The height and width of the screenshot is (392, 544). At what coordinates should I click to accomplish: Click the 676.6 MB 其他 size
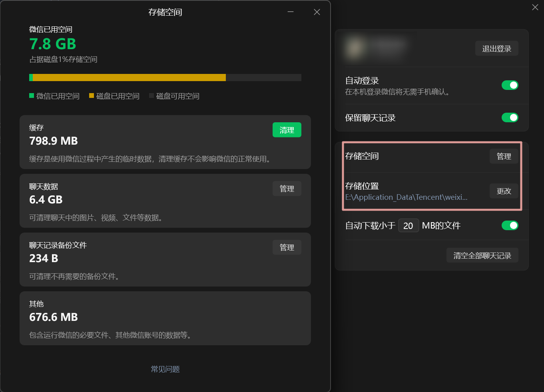54,317
